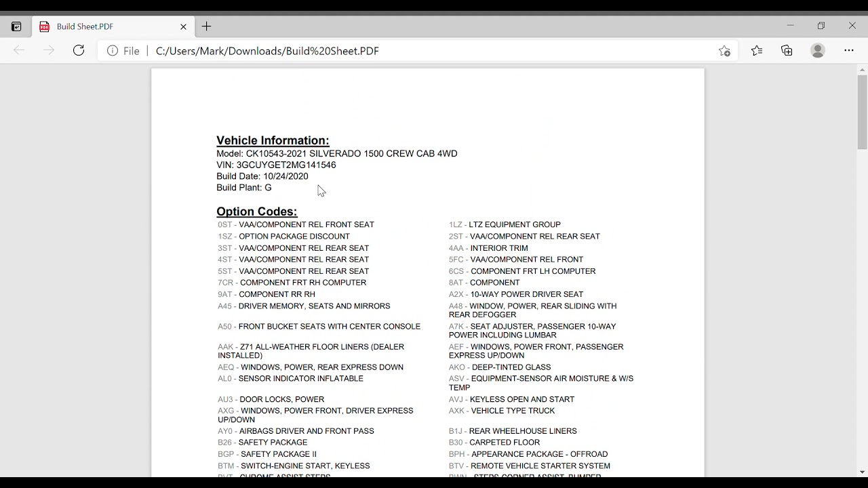868x488 pixels.
Task: Click 6CS COMPONENT FRT LH COMPUTER
Action: 522,271
